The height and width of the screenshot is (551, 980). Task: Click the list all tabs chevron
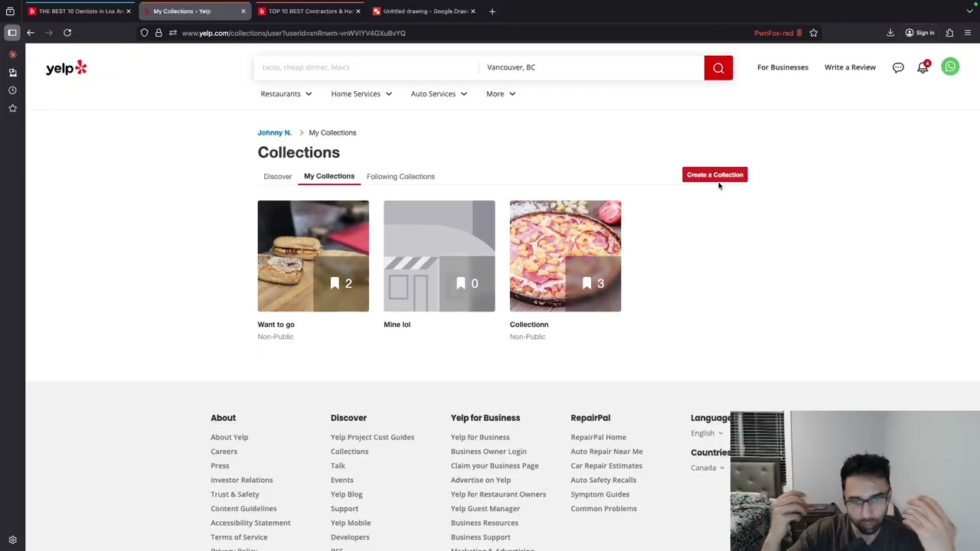point(969,11)
